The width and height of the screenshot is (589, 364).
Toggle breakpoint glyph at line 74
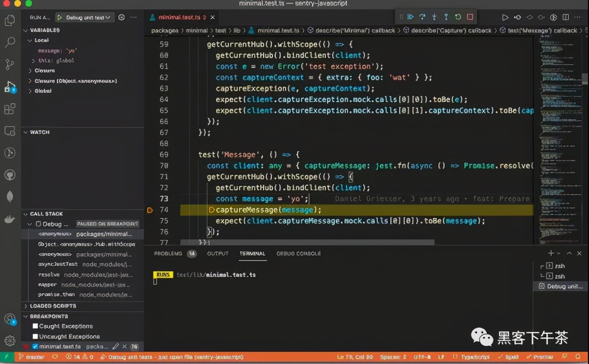point(151,210)
